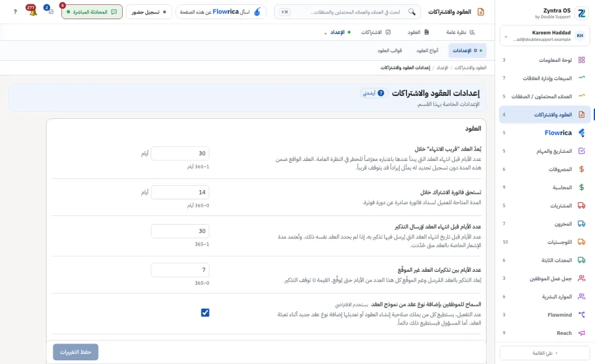Open the الاشتراكات tab

(376, 32)
